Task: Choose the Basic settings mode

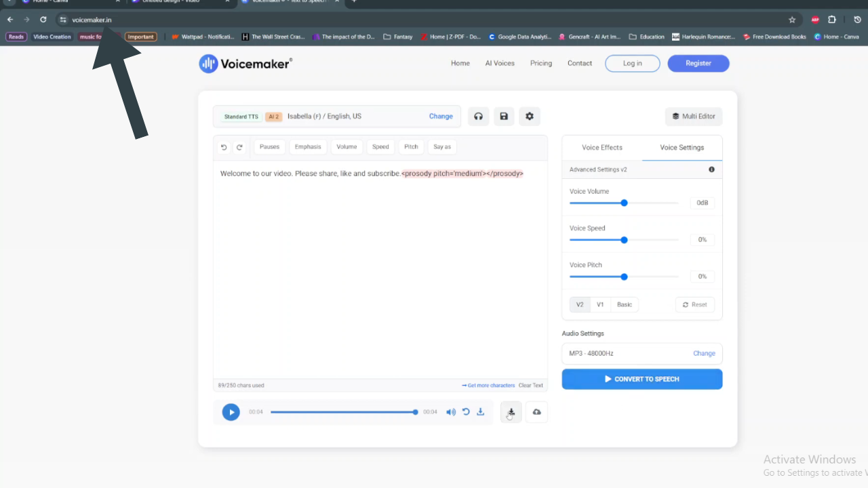Action: [x=625, y=305]
